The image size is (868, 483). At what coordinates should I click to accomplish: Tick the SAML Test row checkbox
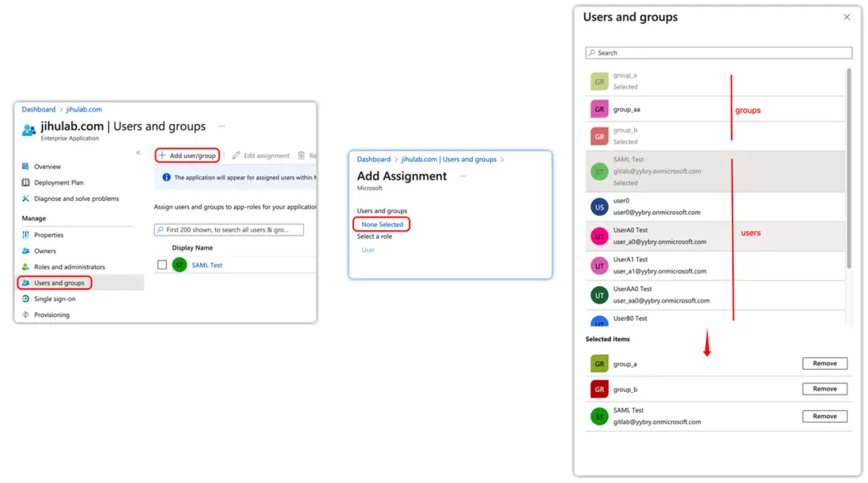[x=162, y=265]
